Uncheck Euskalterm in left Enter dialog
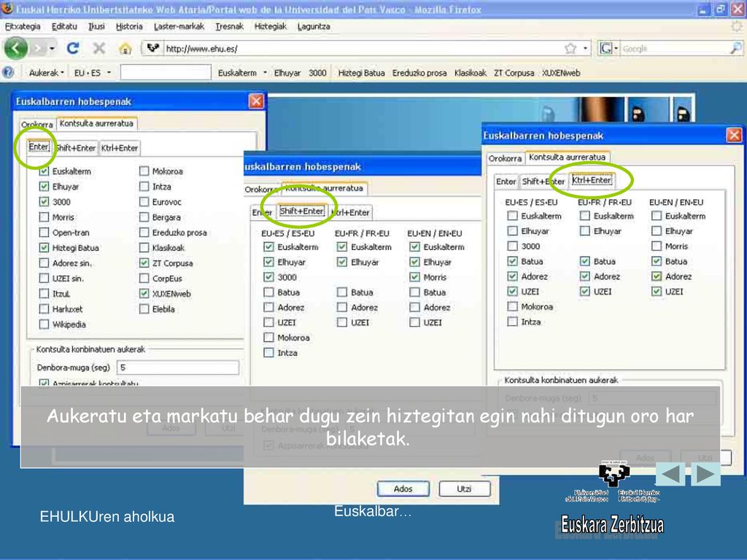Viewport: 747px width, 560px height. point(44,171)
